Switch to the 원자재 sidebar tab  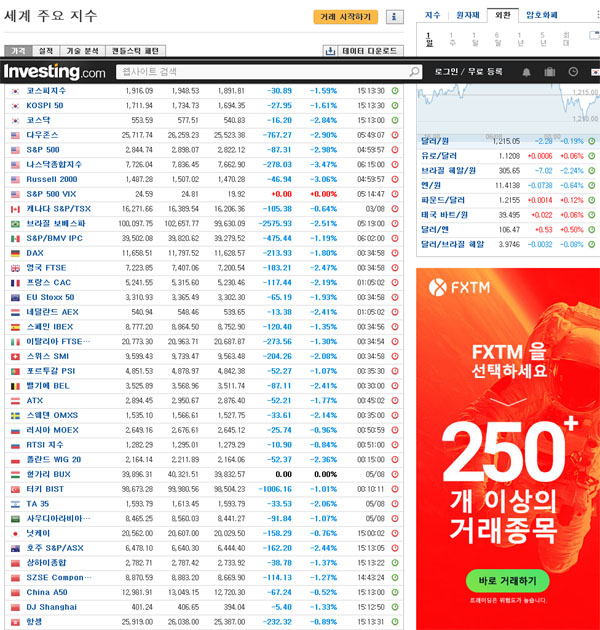pos(468,15)
